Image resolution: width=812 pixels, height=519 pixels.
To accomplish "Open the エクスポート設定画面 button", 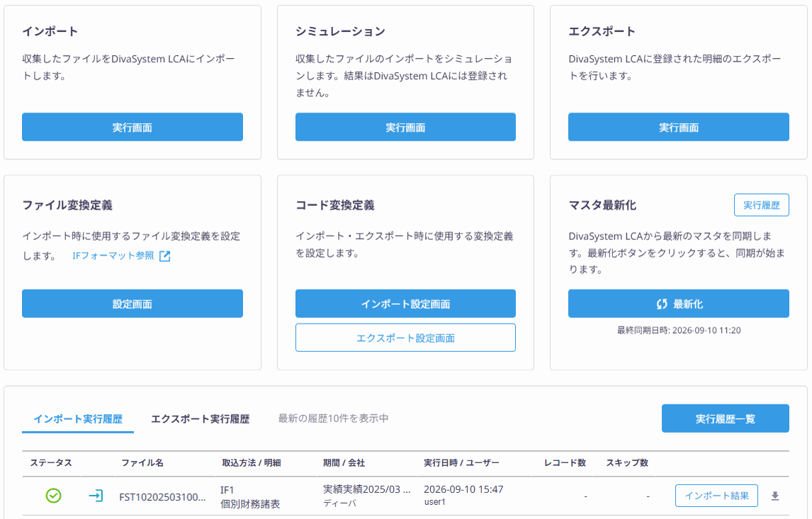I will pos(405,338).
